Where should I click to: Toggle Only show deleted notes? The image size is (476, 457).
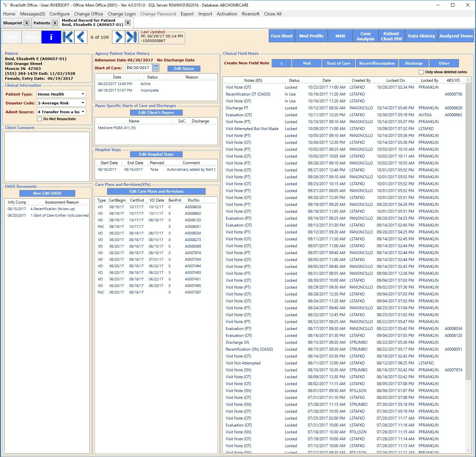(421, 72)
